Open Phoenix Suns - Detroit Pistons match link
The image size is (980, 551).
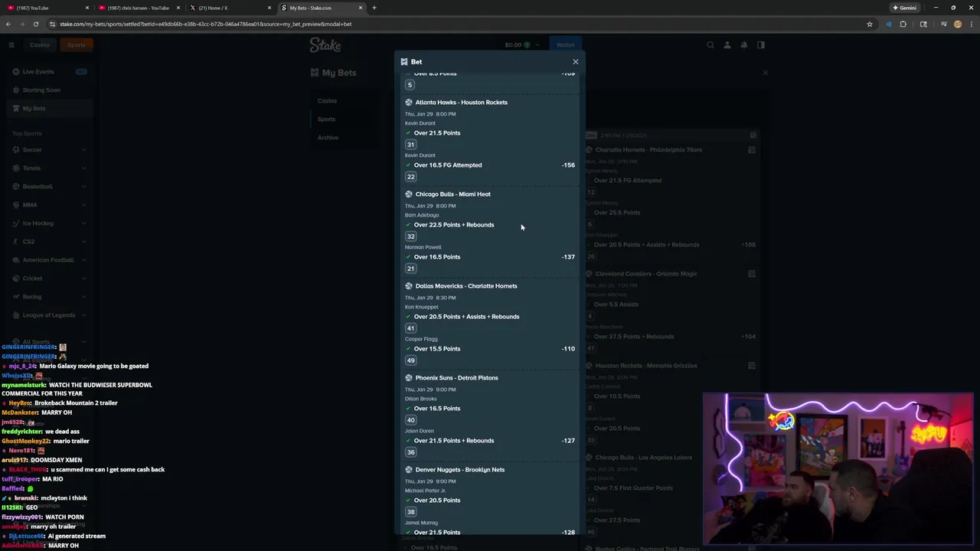tap(456, 378)
